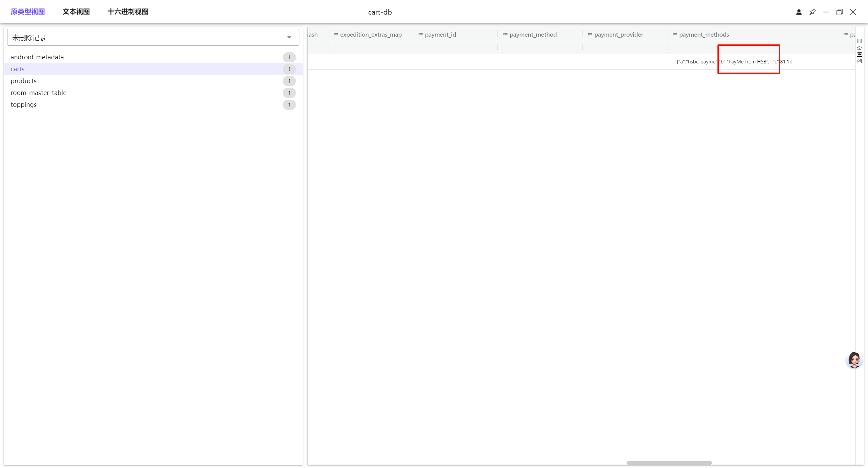Switch to the text view tab
The image size is (868, 468).
click(x=76, y=12)
